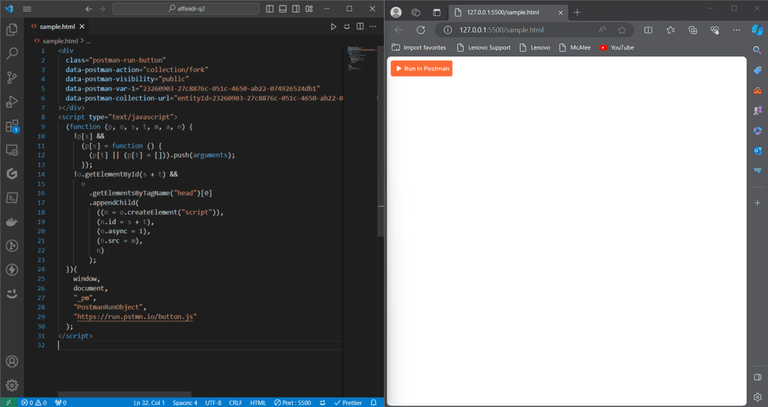Open the Thunder Client lightning icon

[x=12, y=269]
